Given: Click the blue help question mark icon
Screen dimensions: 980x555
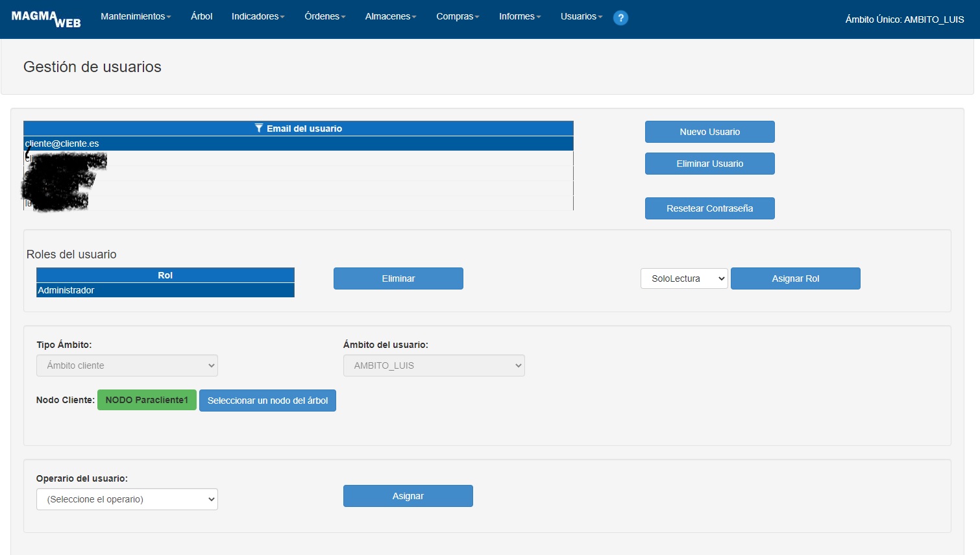Looking at the screenshot, I should click(x=620, y=18).
